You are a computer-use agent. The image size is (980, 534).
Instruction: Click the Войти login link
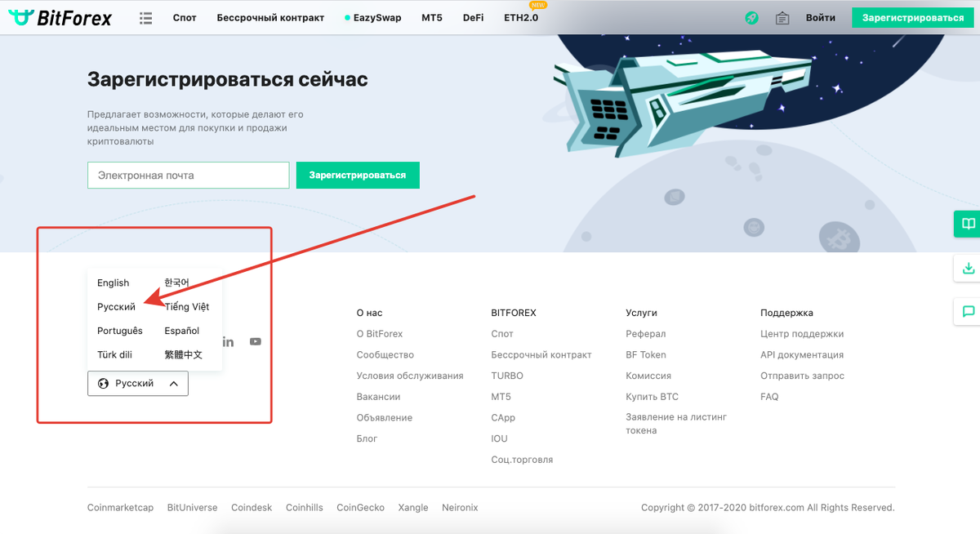pos(820,17)
